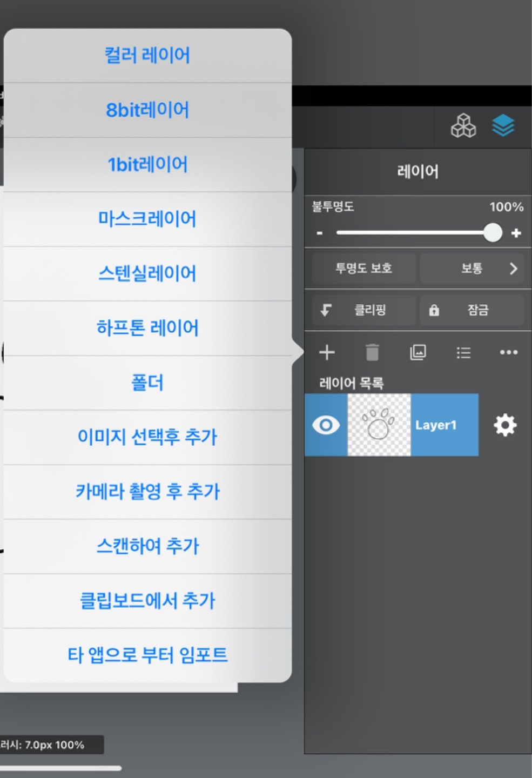This screenshot has height=778, width=532.
Task: Expand the 보통 blend mode selector
Action: click(x=472, y=269)
